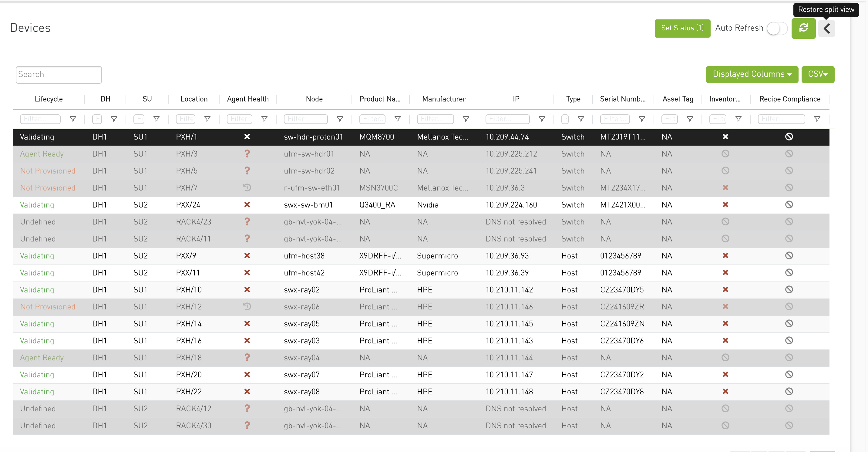
Task: Click IP address 10.209.225.212
Action: pos(511,154)
